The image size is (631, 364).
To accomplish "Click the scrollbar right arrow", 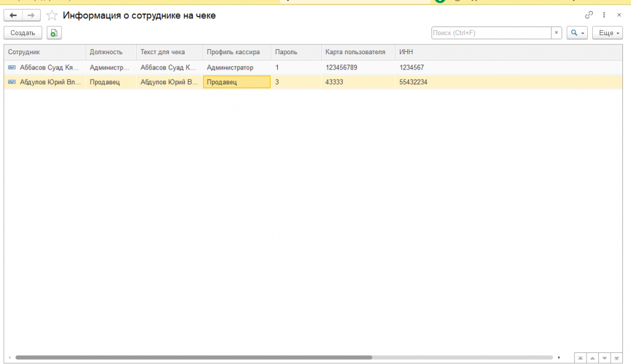I will [x=558, y=358].
